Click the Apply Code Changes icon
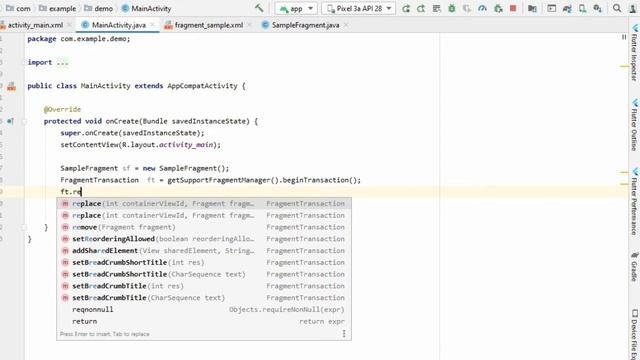Viewport: 640px width, 360px height. point(436,9)
